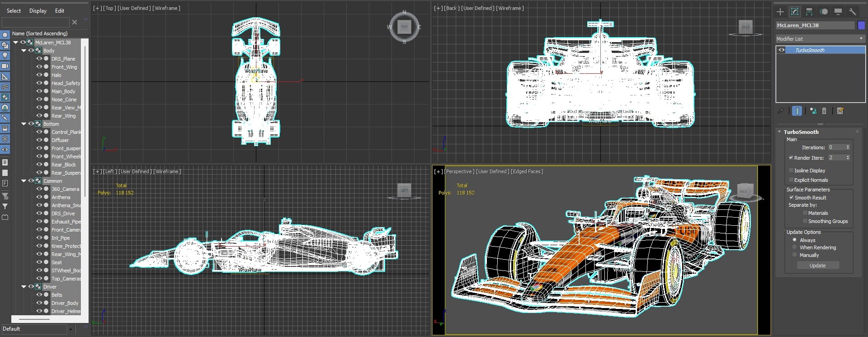Click the Iterations spinner arrows
Viewport: 868px width, 337px height.
[848, 147]
